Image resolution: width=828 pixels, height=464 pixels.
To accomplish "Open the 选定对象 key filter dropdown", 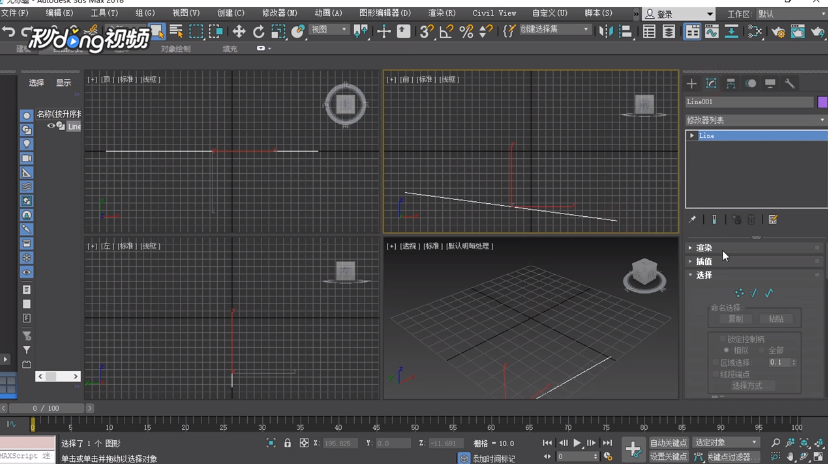I will click(x=727, y=442).
